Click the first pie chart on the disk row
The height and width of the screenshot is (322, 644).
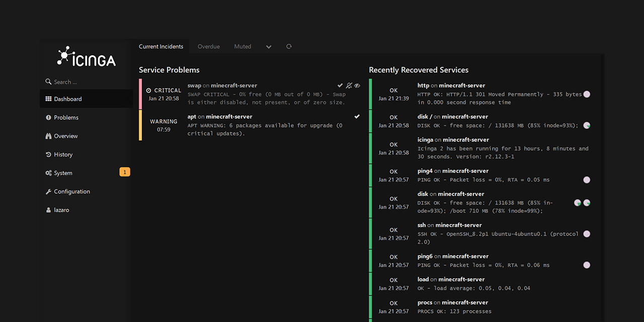coord(578,203)
